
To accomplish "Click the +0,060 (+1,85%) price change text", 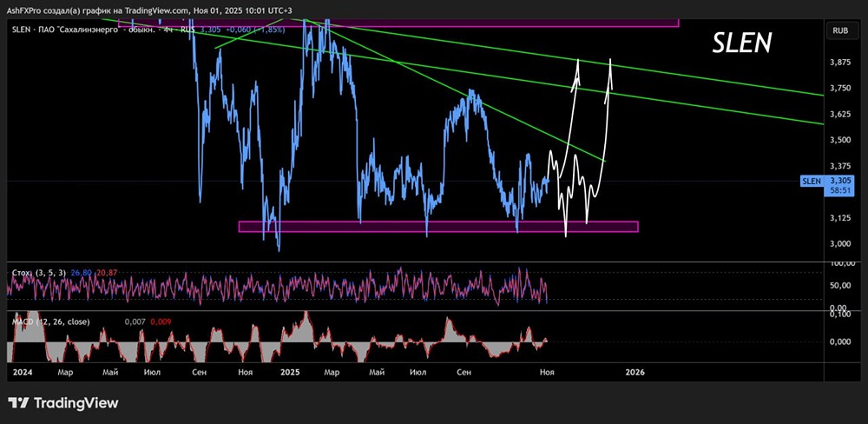I will 256,30.
